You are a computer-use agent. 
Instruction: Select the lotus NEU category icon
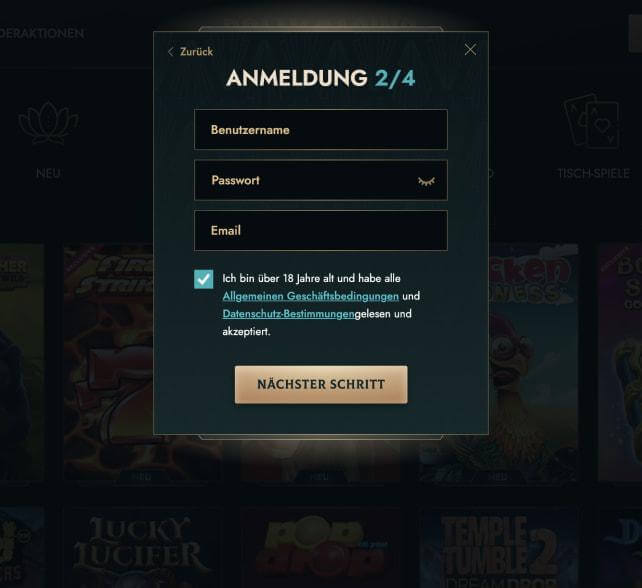coord(48,123)
